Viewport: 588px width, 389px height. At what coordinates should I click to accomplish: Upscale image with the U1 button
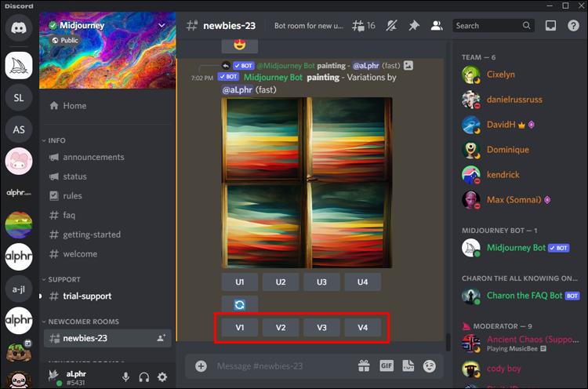(x=240, y=282)
